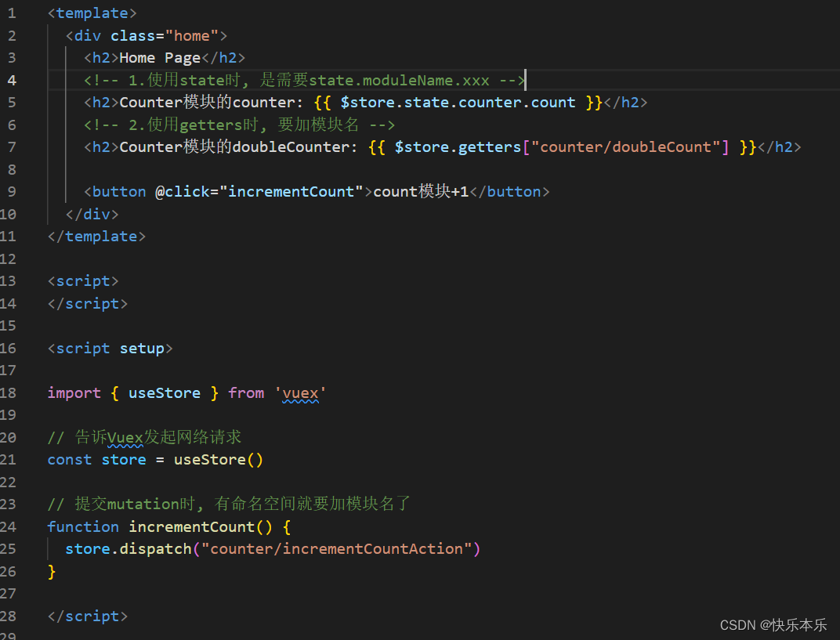Click the closing script tag on line 28

pos(88,616)
